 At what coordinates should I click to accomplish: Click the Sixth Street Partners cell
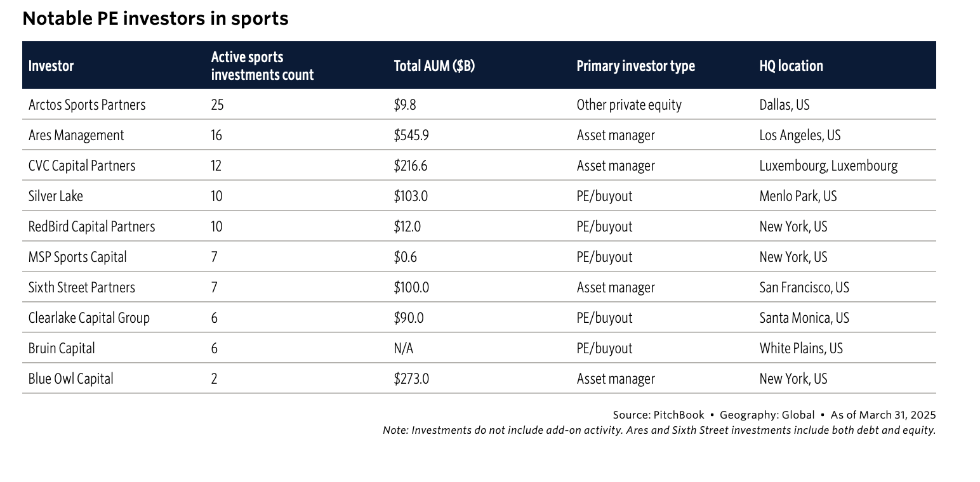coord(82,287)
